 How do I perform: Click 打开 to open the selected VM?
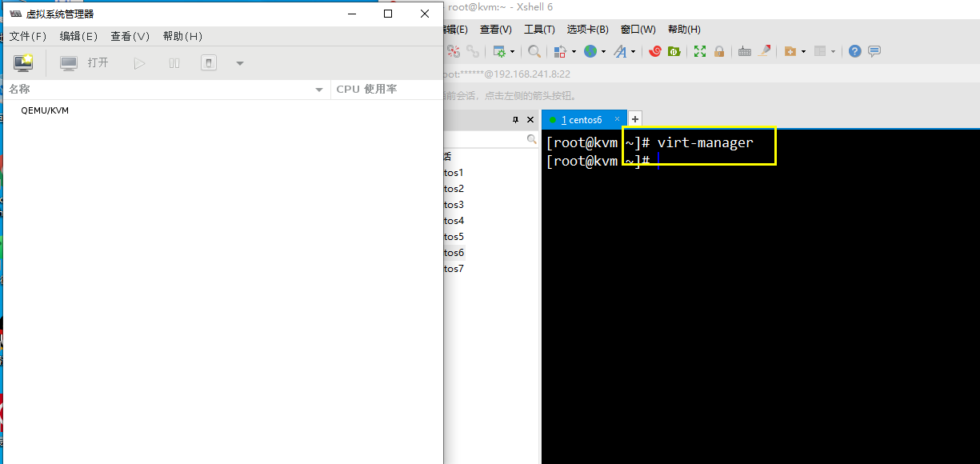(97, 62)
